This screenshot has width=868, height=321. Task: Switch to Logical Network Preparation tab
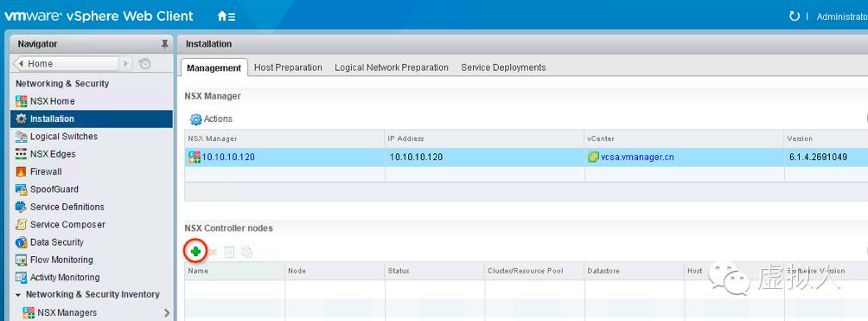click(392, 67)
